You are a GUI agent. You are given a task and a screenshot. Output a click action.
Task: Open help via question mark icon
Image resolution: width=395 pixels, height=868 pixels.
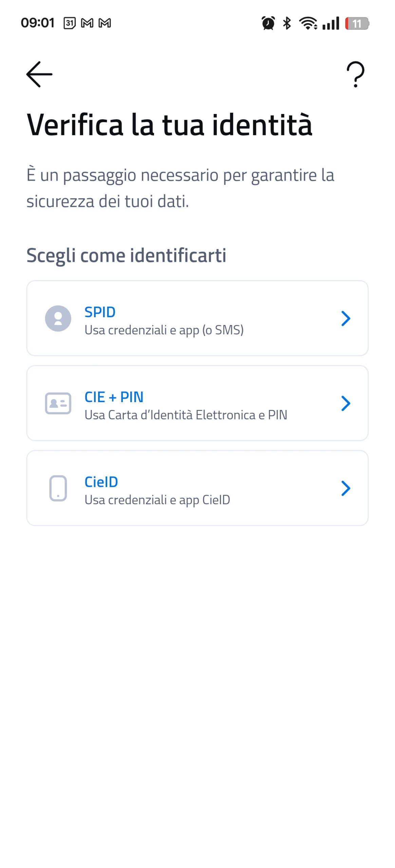tap(355, 74)
